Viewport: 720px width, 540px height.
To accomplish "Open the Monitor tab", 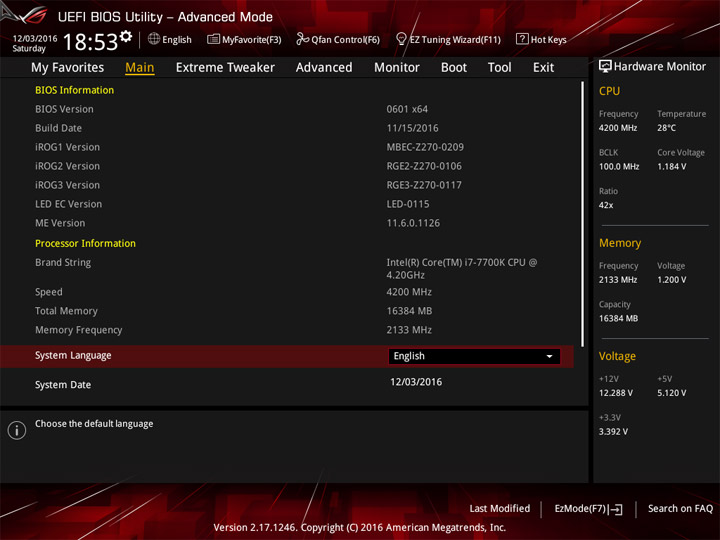I will (x=397, y=68).
